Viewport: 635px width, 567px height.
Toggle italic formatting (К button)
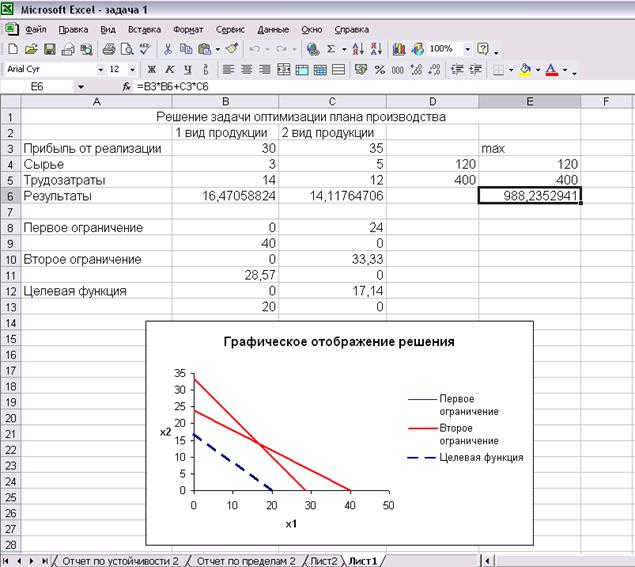point(170,70)
